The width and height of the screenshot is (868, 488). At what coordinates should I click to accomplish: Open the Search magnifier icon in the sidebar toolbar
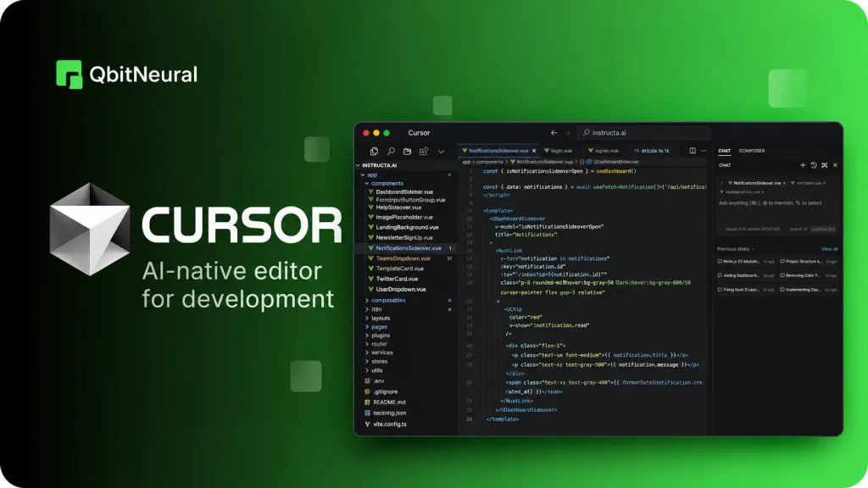[391, 151]
